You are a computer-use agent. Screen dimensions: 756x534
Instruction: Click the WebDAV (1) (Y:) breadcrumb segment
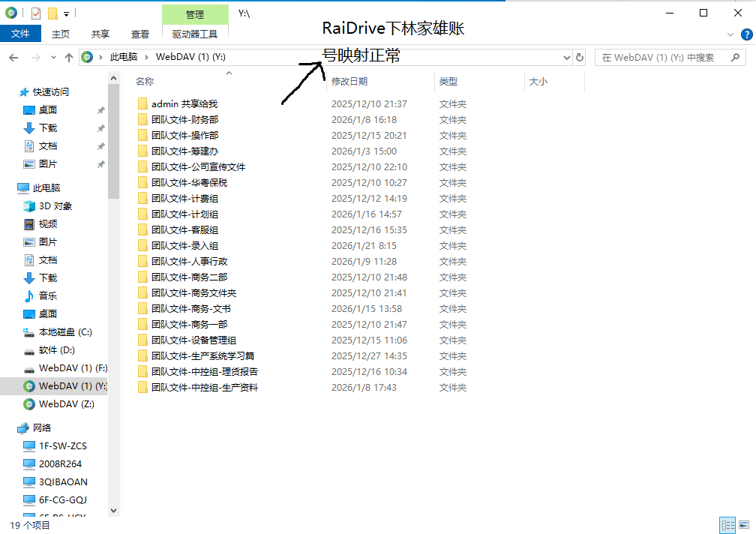point(190,57)
